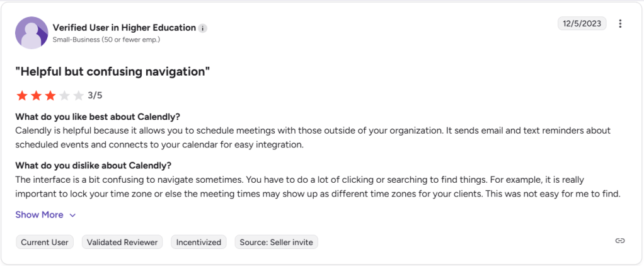644x266 pixels.
Task: Click the first filled rating star
Action: click(x=22, y=96)
